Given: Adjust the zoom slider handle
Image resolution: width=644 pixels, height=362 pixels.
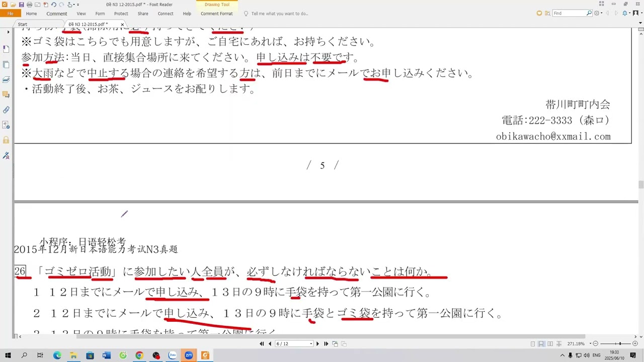Looking at the screenshot, I should click(620, 343).
